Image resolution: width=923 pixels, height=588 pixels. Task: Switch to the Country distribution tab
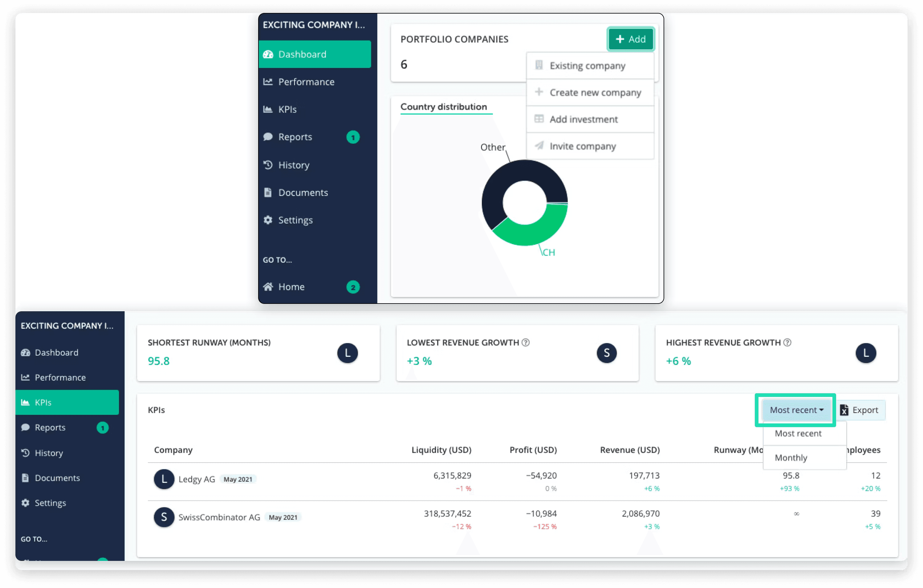444,107
